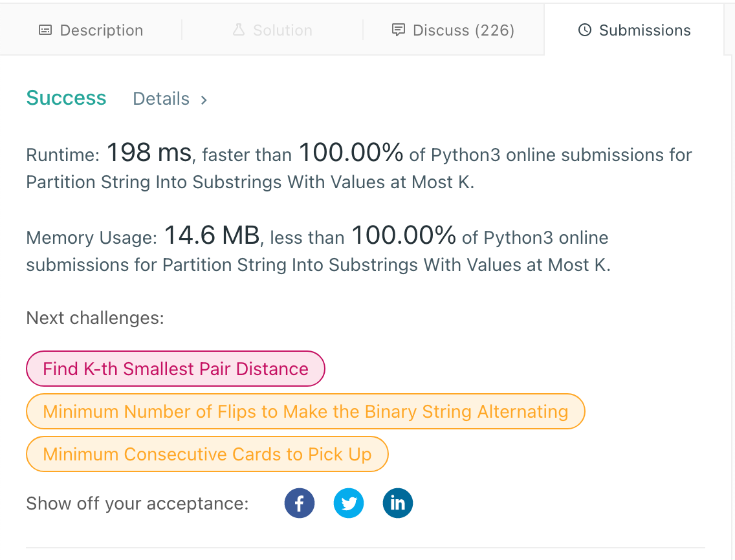Select the Submissions tab

click(634, 30)
